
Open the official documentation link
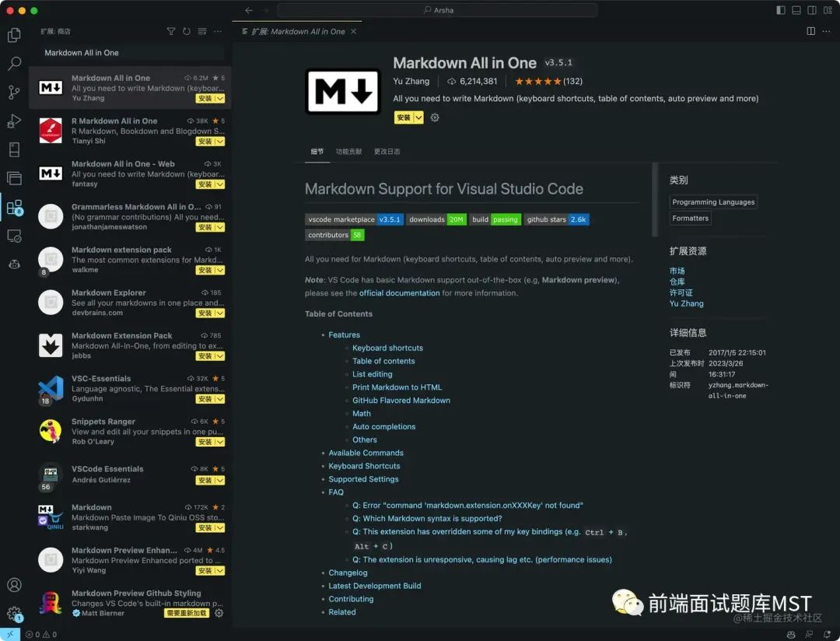[399, 293]
